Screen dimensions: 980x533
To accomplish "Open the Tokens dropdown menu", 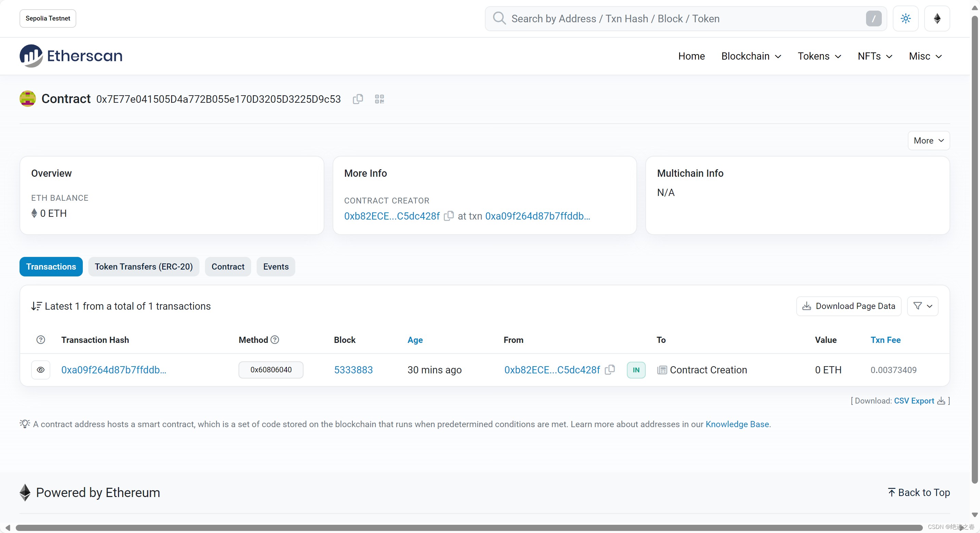I will click(818, 56).
